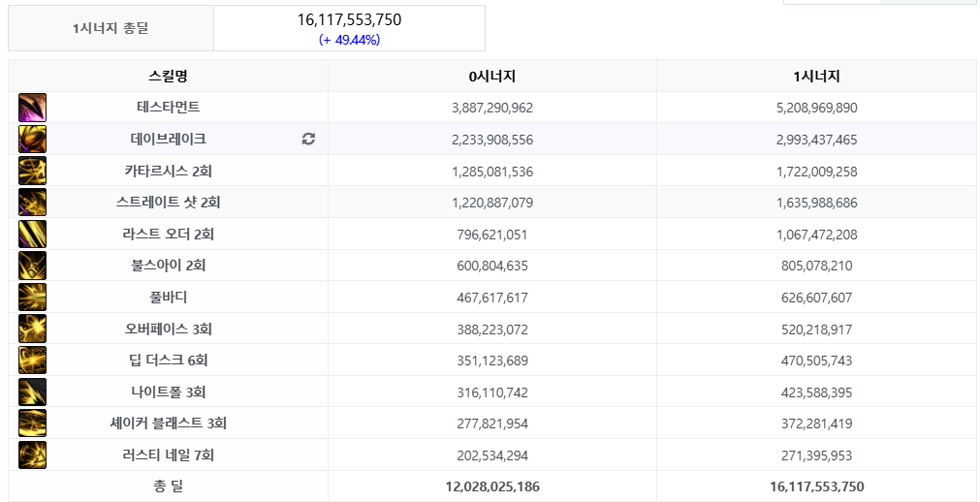Click the 0시너지 column header
This screenshot has width=980, height=502.
point(492,77)
